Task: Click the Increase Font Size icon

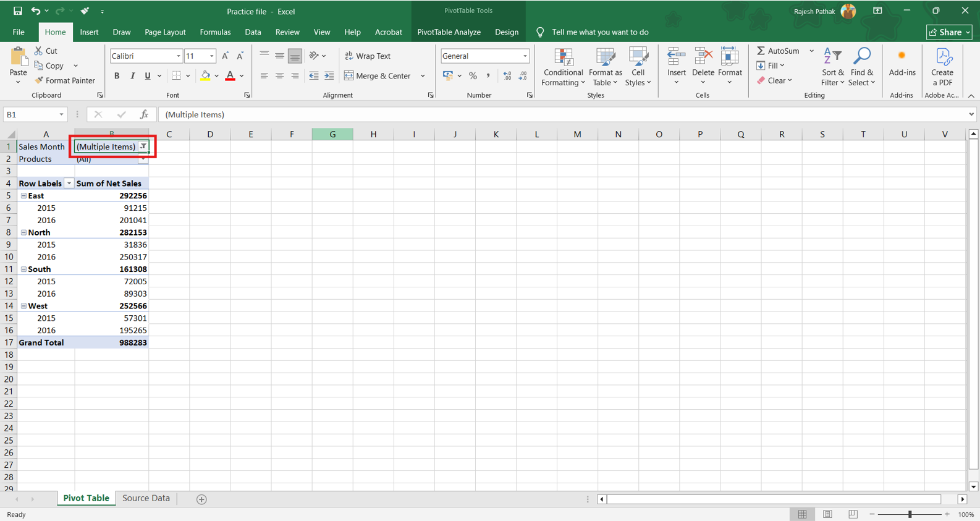Action: click(226, 56)
